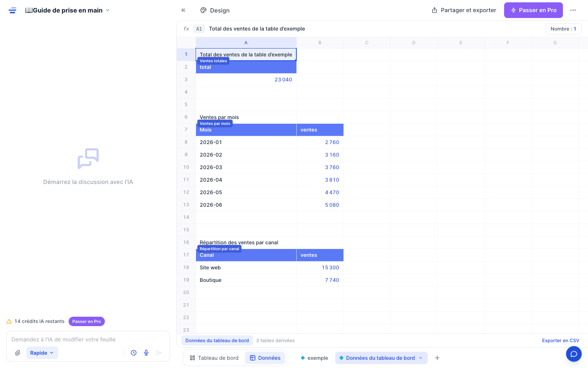
Task: Click the small Passer en Pro pill
Action: (x=87, y=321)
